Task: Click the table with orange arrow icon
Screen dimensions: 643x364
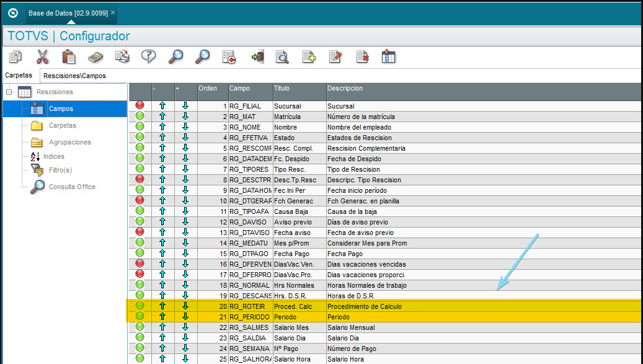Action: tap(388, 57)
